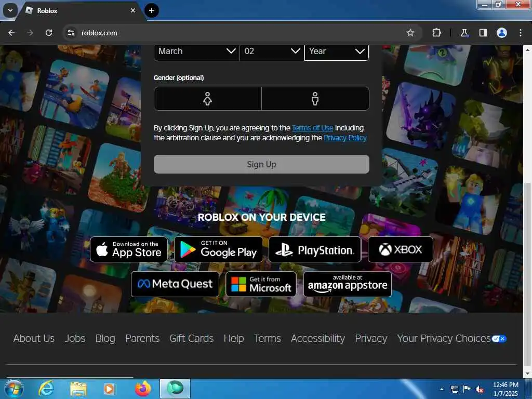This screenshot has width=532, height=399.
Task: Open the Accessibility footer link
Action: coord(318,338)
